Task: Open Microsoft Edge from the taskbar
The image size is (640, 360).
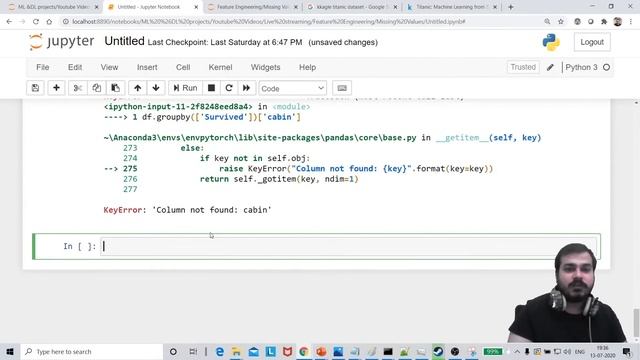Action: coord(220,351)
